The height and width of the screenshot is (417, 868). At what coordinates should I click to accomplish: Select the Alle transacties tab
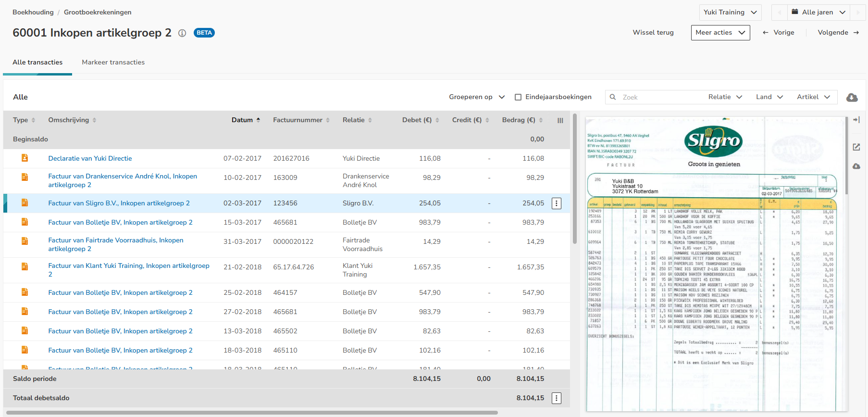coord(37,63)
